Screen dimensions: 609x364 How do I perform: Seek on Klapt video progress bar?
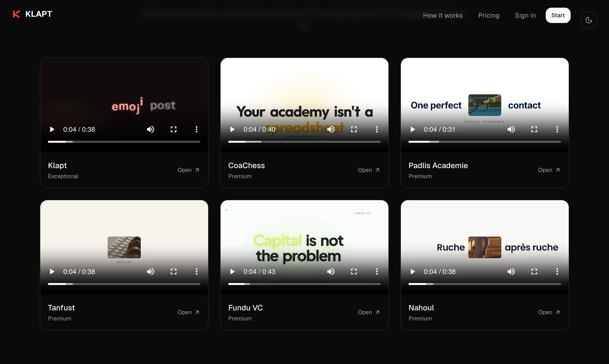[x=124, y=142]
